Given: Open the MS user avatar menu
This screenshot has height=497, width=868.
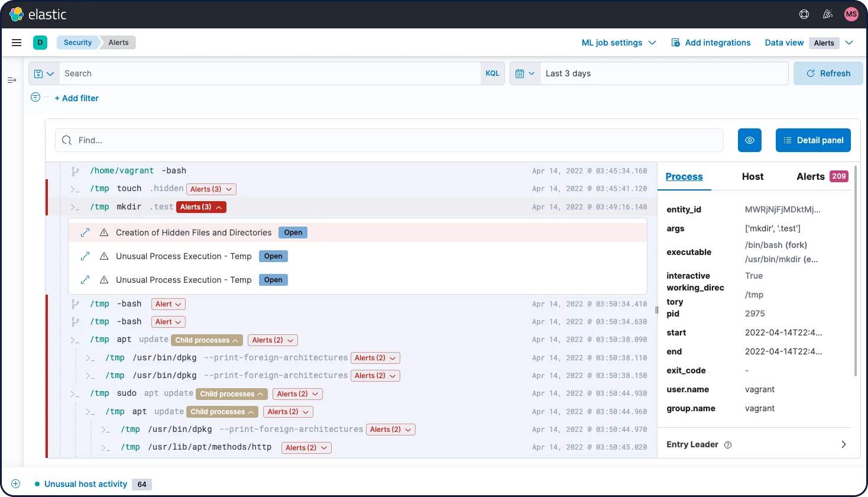Looking at the screenshot, I should [x=851, y=14].
